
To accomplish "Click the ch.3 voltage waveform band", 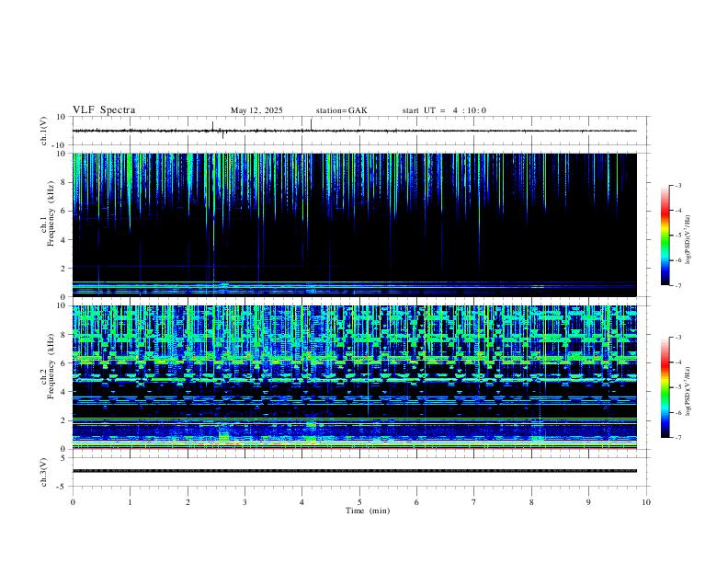I will point(354,471).
